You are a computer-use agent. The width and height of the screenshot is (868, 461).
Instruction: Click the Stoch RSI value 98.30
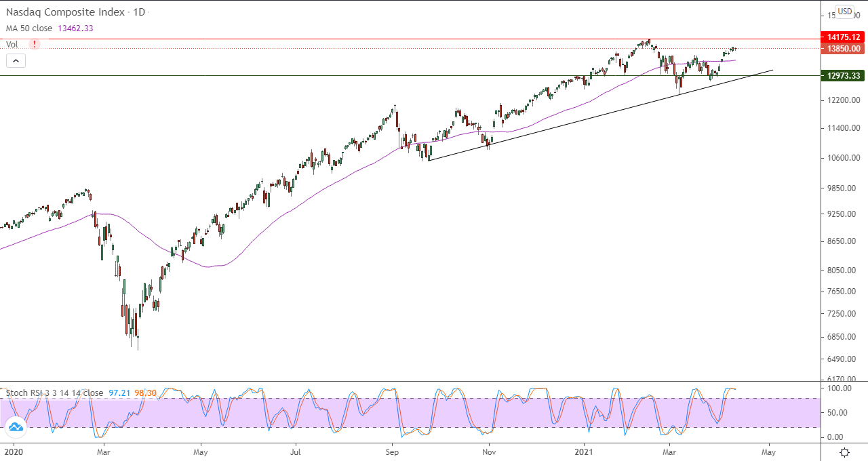tap(145, 393)
